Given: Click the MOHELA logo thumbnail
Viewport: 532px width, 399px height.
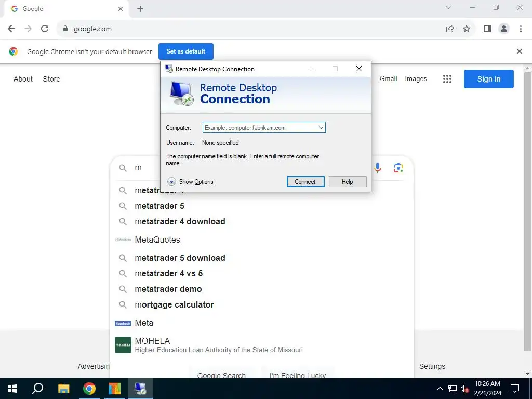Looking at the screenshot, I should 123,345.
